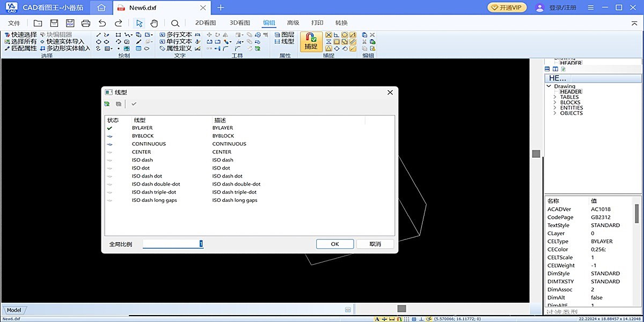Click the export to PDF icon
The width and height of the screenshot is (644, 322).
(70, 23)
